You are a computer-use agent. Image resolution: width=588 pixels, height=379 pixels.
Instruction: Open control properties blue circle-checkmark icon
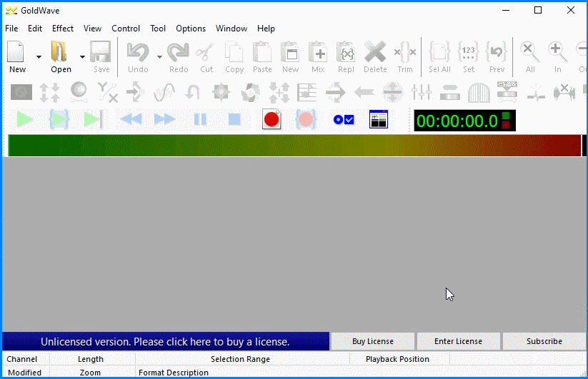[344, 120]
